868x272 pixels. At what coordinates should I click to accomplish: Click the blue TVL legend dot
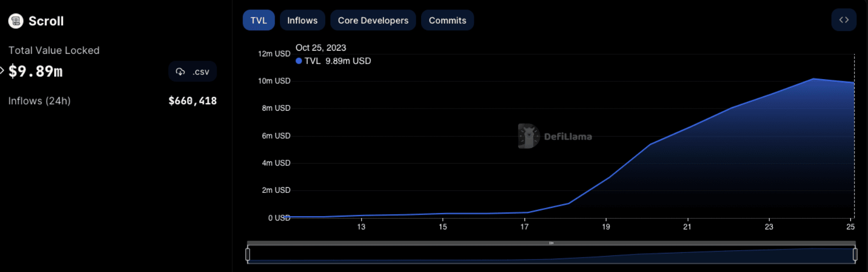(298, 61)
